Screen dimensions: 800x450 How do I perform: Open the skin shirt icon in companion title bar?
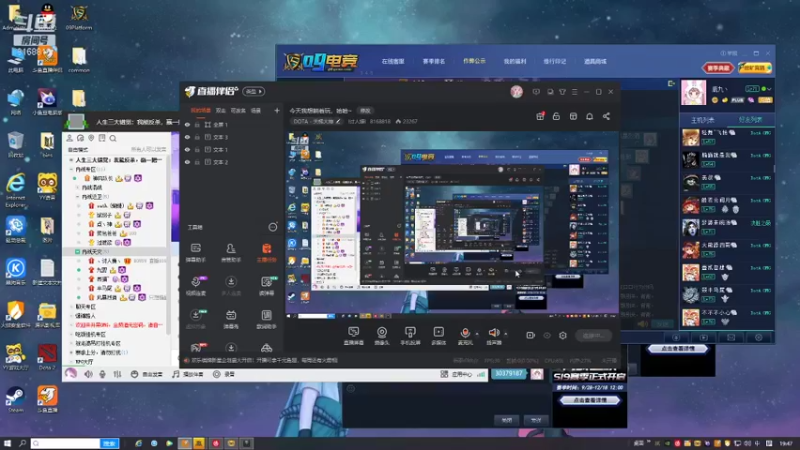pos(562,92)
